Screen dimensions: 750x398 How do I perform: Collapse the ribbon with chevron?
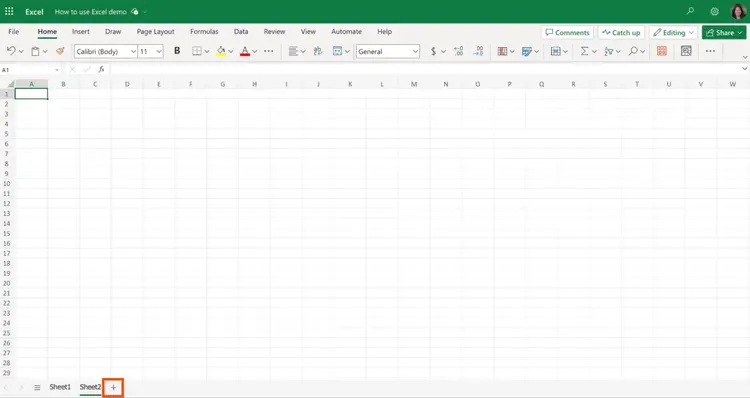pos(745,57)
